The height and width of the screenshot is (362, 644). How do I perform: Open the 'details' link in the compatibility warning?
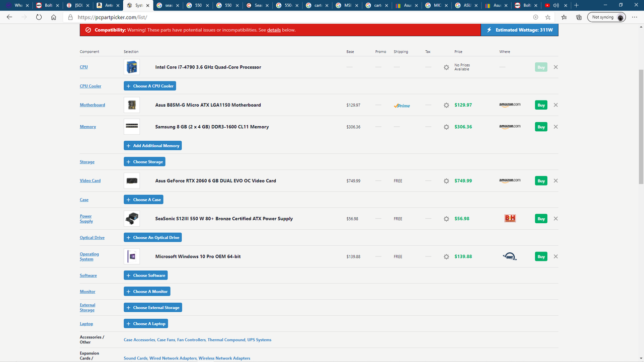(x=274, y=30)
